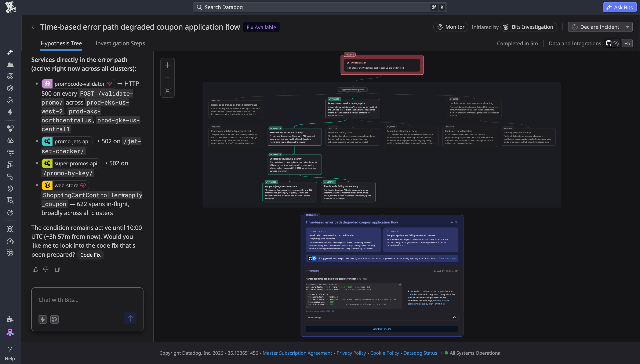The image size is (640, 364).
Task: Open the shield security sidebar icon
Action: [x=10, y=189]
